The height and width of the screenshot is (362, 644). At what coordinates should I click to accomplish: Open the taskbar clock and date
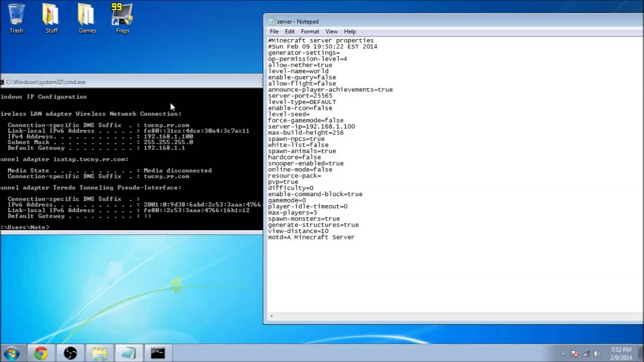tap(621, 353)
